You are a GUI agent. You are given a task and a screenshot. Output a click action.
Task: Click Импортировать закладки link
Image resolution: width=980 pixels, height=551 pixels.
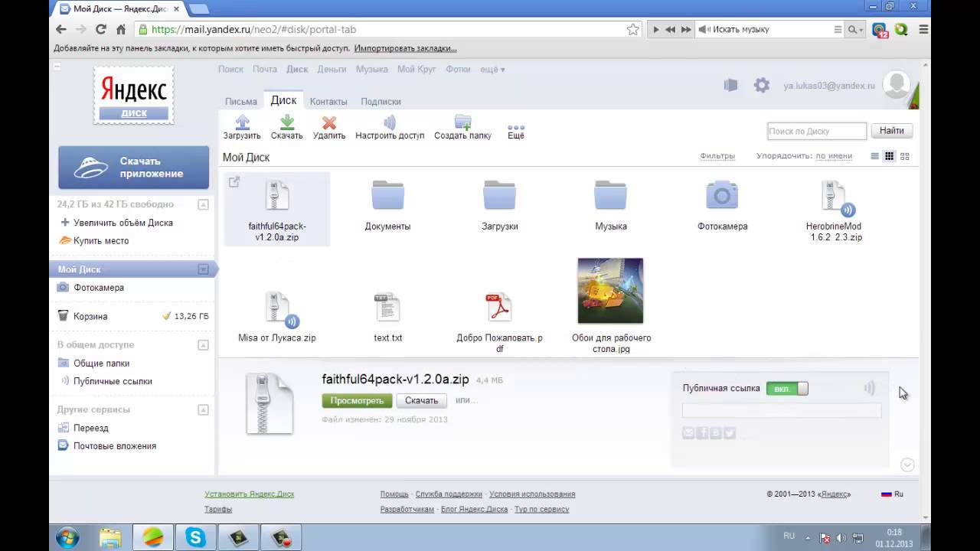tap(405, 48)
